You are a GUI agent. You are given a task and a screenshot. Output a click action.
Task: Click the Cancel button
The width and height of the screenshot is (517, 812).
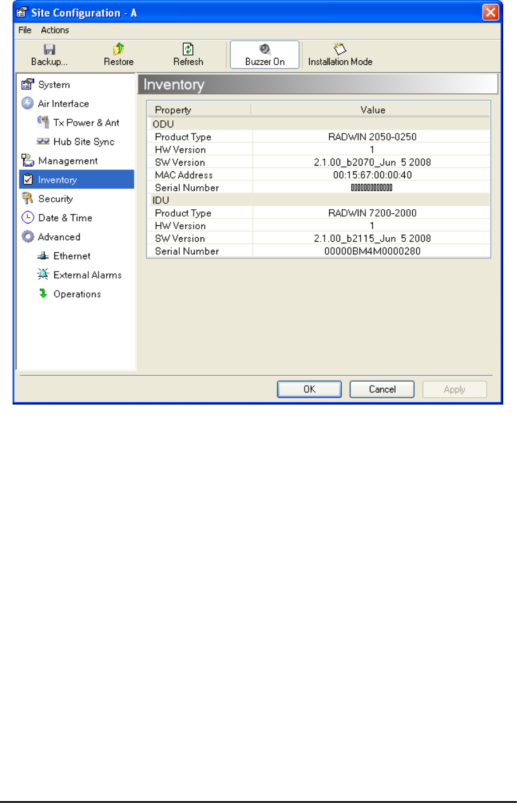click(x=382, y=389)
